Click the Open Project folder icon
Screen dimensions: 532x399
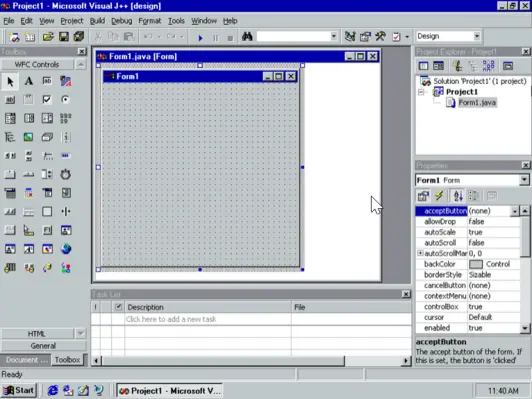pyautogui.click(x=48, y=36)
